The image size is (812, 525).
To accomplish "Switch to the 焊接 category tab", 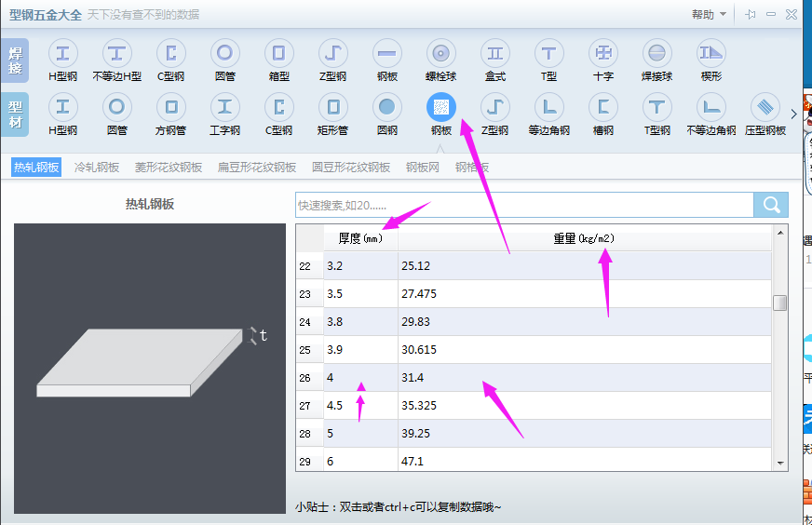I will pyautogui.click(x=15, y=61).
